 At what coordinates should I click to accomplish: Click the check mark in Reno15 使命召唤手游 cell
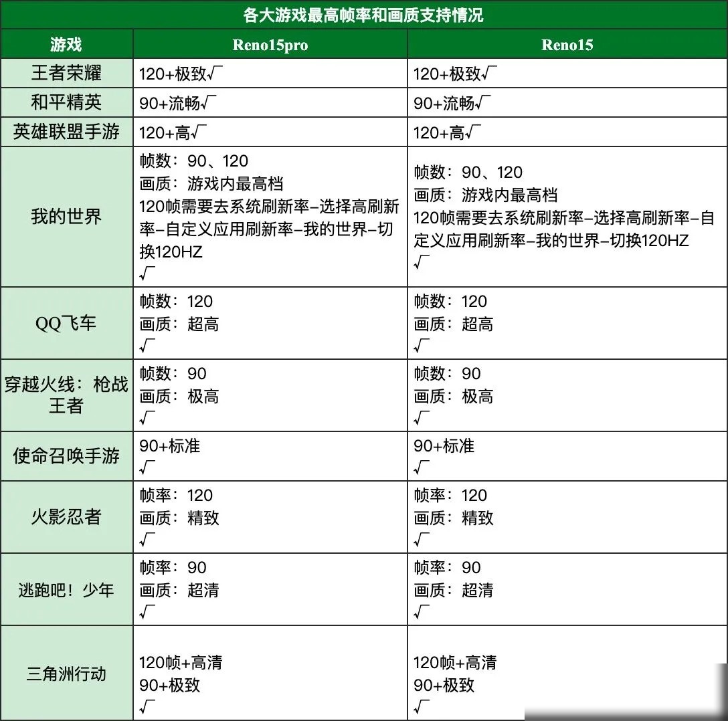(x=421, y=468)
